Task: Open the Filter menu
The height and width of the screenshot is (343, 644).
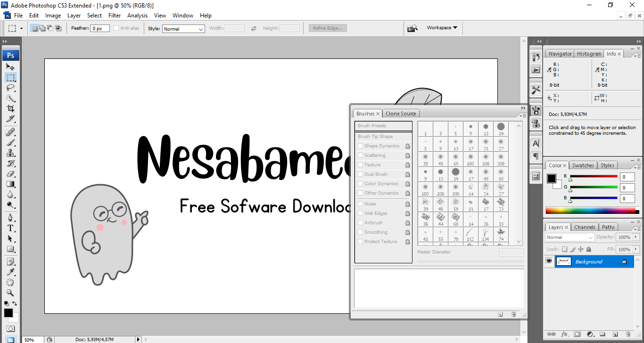Action: click(x=115, y=16)
